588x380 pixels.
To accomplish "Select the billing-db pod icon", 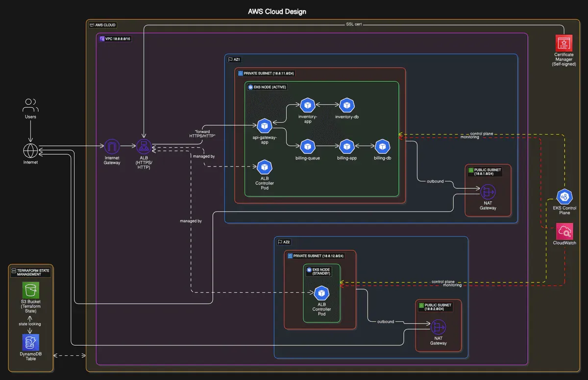I will (382, 146).
